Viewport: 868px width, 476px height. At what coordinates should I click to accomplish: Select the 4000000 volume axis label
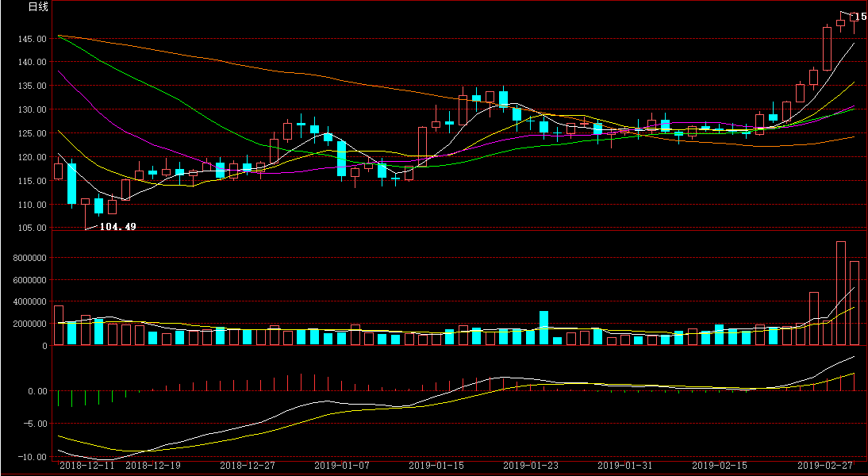(x=29, y=302)
